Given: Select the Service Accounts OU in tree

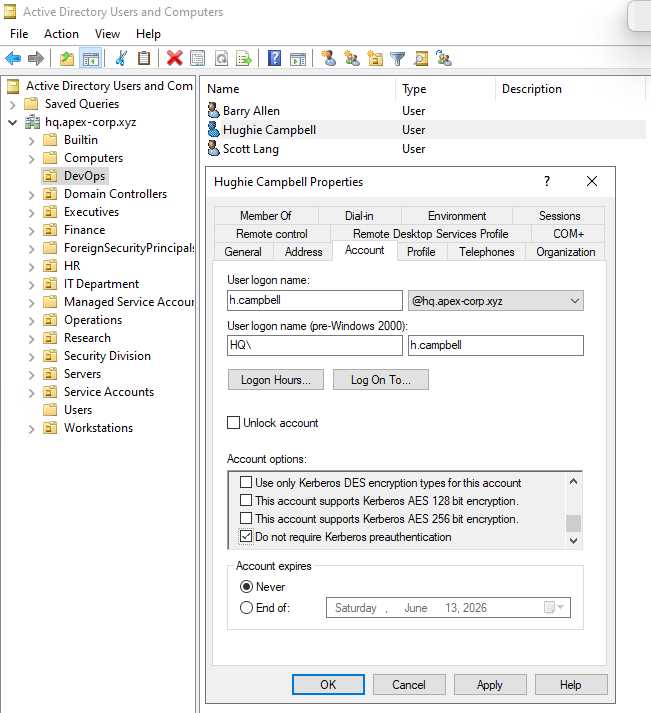Looking at the screenshot, I should (109, 392).
